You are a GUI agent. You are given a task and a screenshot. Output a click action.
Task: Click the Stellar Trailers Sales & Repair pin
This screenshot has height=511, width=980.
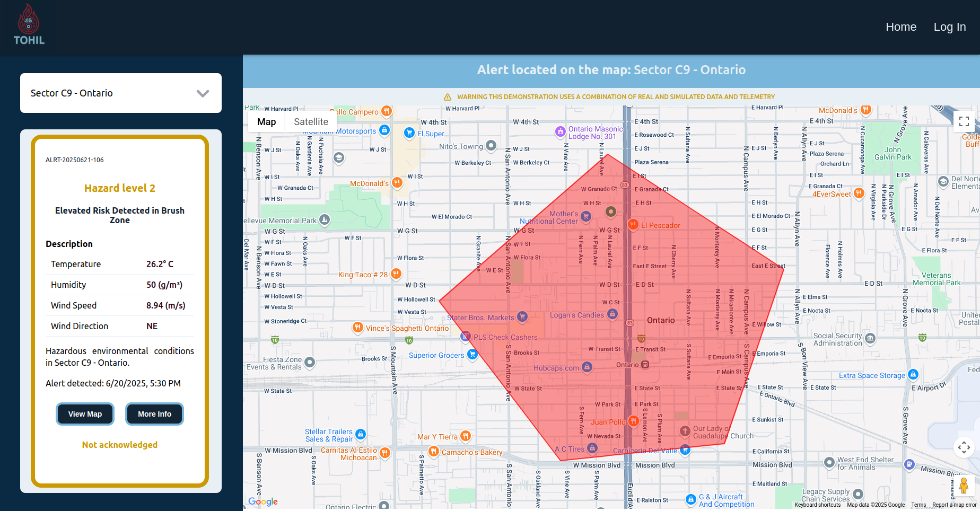pyautogui.click(x=361, y=435)
